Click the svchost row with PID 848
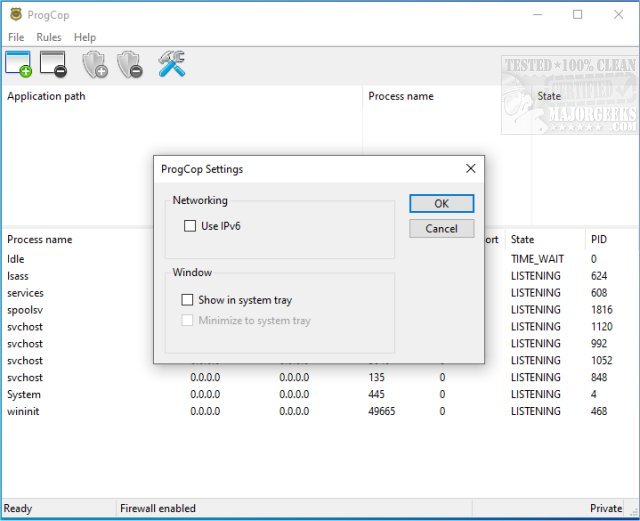This screenshot has width=640, height=521. tap(320, 377)
